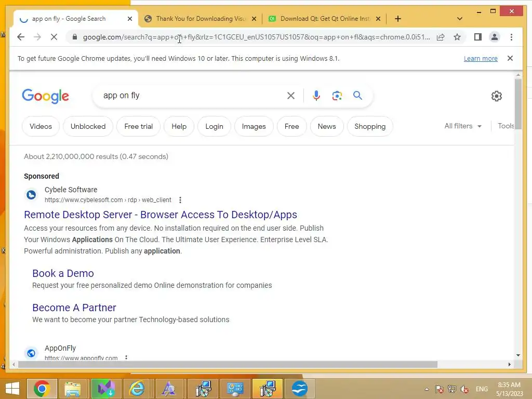Open Google quick settings gear
This screenshot has height=399, width=532.
496,96
